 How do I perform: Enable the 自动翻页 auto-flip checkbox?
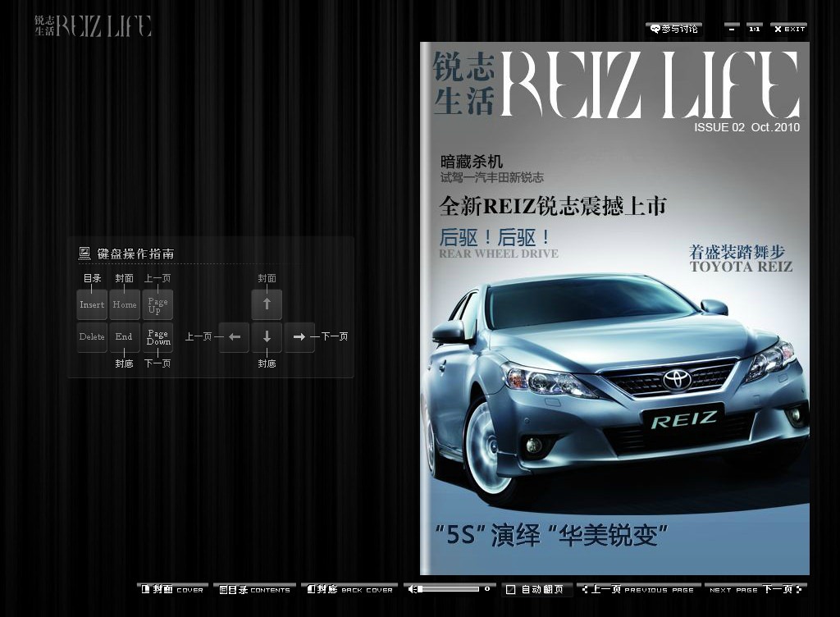coord(511,590)
